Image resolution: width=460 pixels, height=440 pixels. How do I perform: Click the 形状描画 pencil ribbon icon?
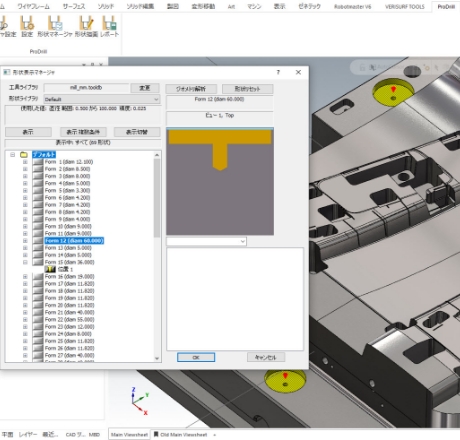(86, 23)
